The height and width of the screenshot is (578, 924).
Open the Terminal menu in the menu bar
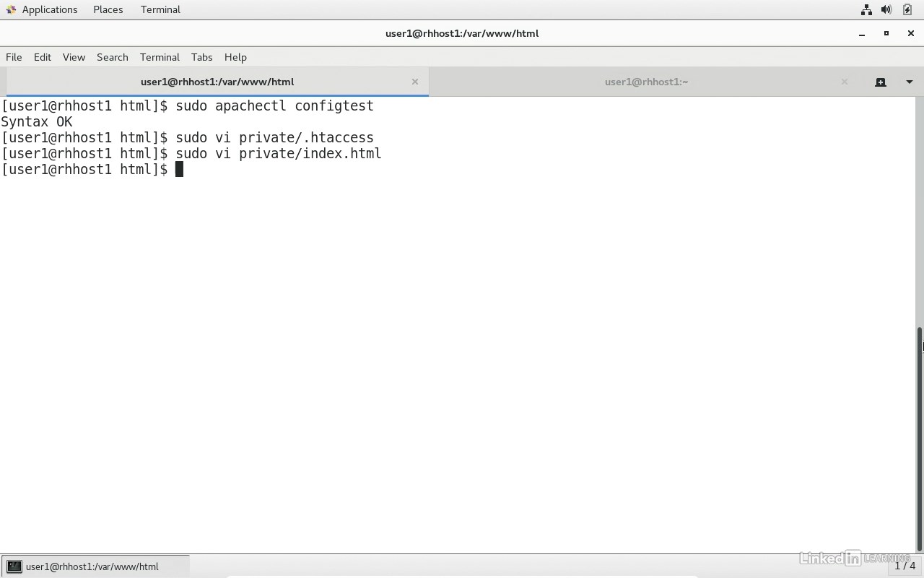point(160,57)
